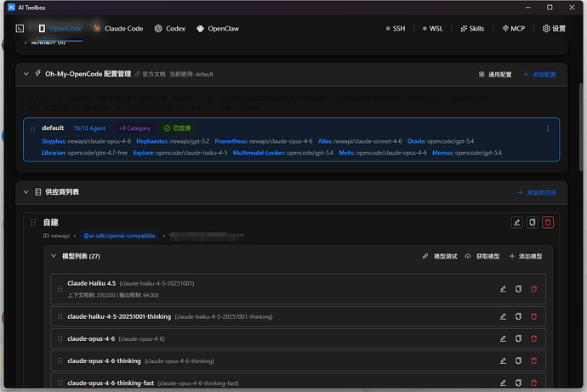Click 添加模型 to add model
Screen dimensions: 587x392
(x=526, y=256)
